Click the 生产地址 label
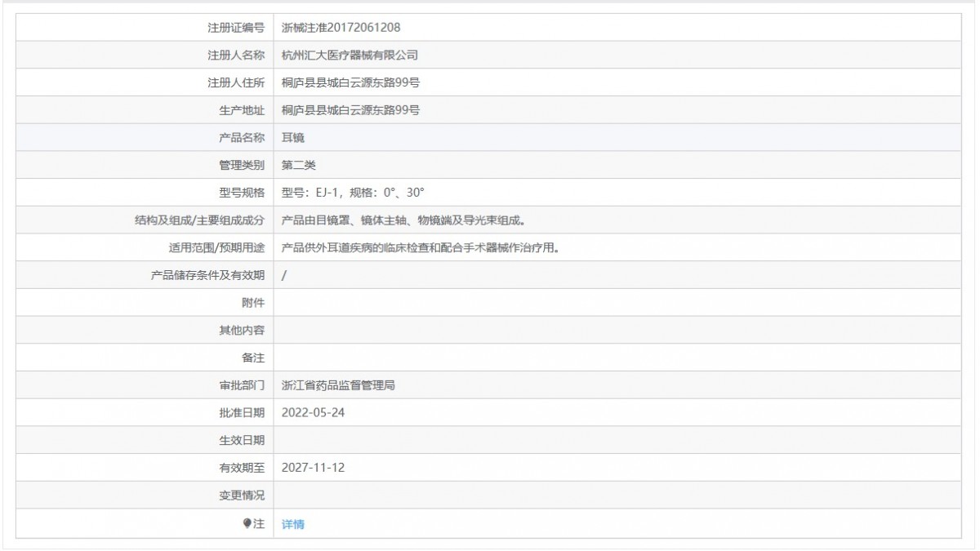980x551 pixels. pyautogui.click(x=242, y=110)
